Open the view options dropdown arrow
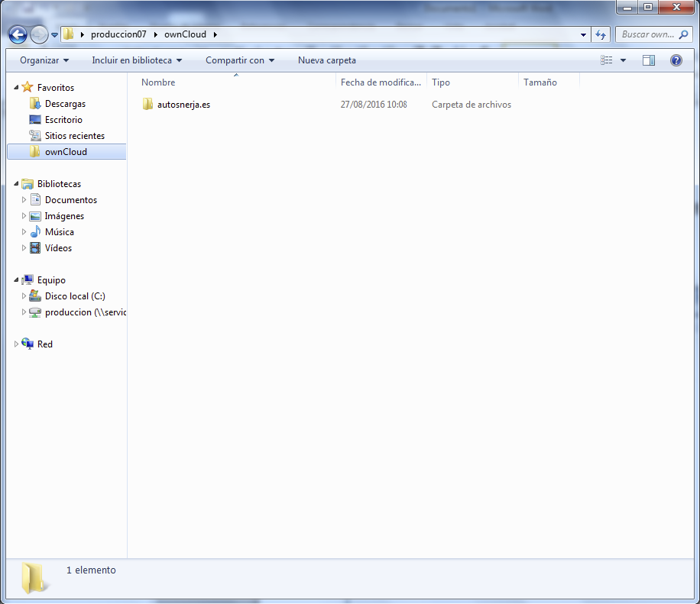The width and height of the screenshot is (700, 604). click(x=623, y=60)
